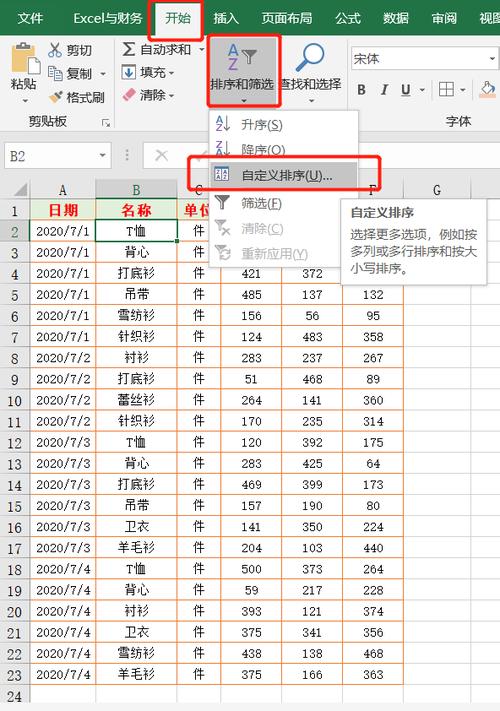
Task: Choose 降序(O) from sort menu
Action: 284,149
